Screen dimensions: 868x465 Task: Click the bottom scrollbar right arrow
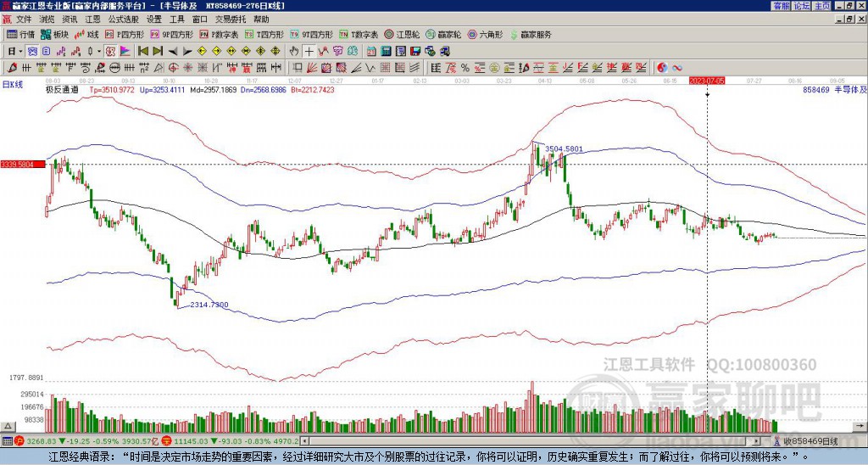(x=757, y=441)
